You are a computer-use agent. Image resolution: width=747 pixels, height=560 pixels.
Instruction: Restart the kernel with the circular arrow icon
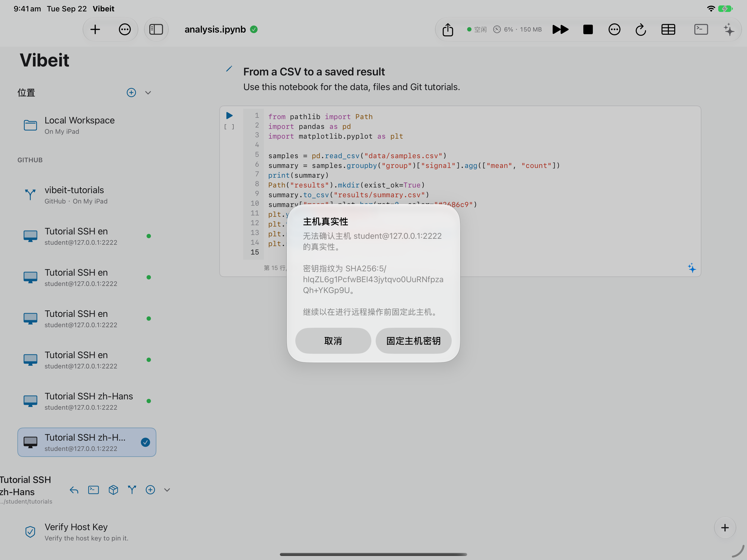[641, 29]
